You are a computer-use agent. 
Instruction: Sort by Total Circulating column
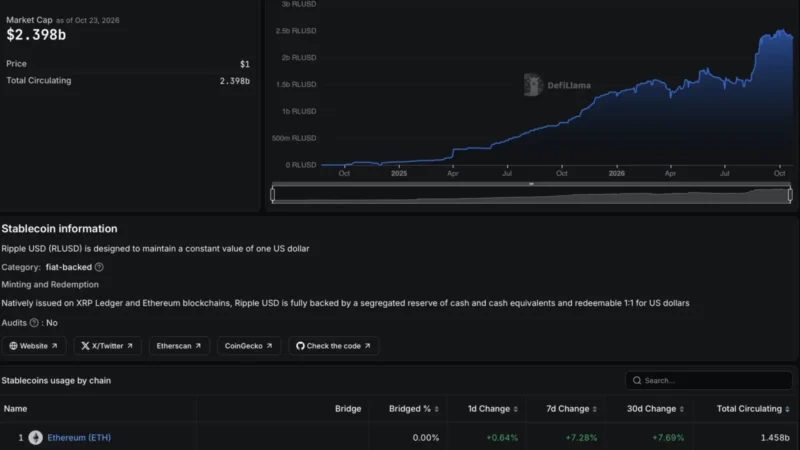pyautogui.click(x=753, y=409)
